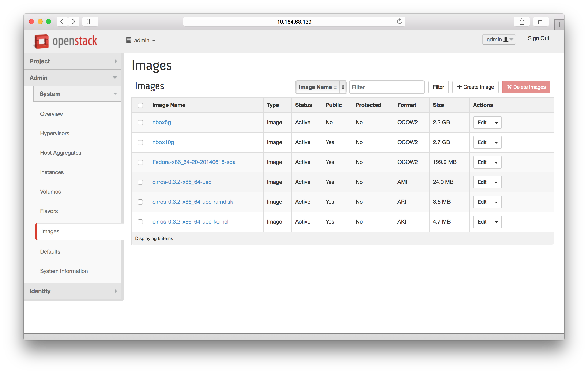The width and height of the screenshot is (588, 374).
Task: Open the admin project selector
Action: pyautogui.click(x=141, y=40)
